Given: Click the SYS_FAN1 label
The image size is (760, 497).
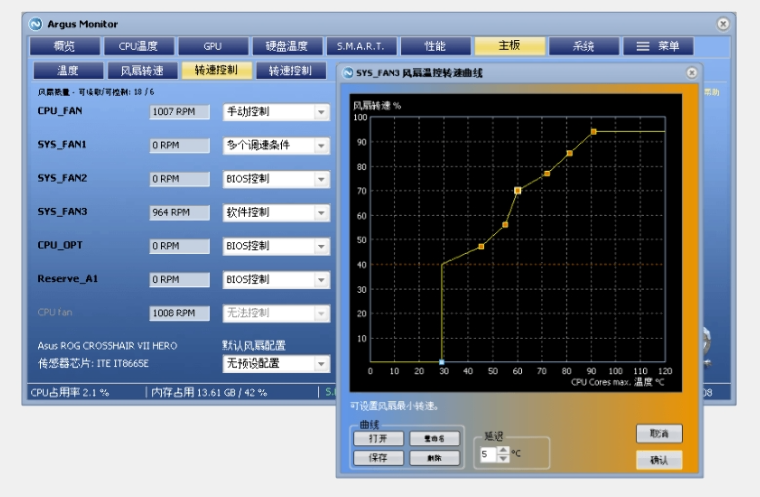Looking at the screenshot, I should click(62, 144).
